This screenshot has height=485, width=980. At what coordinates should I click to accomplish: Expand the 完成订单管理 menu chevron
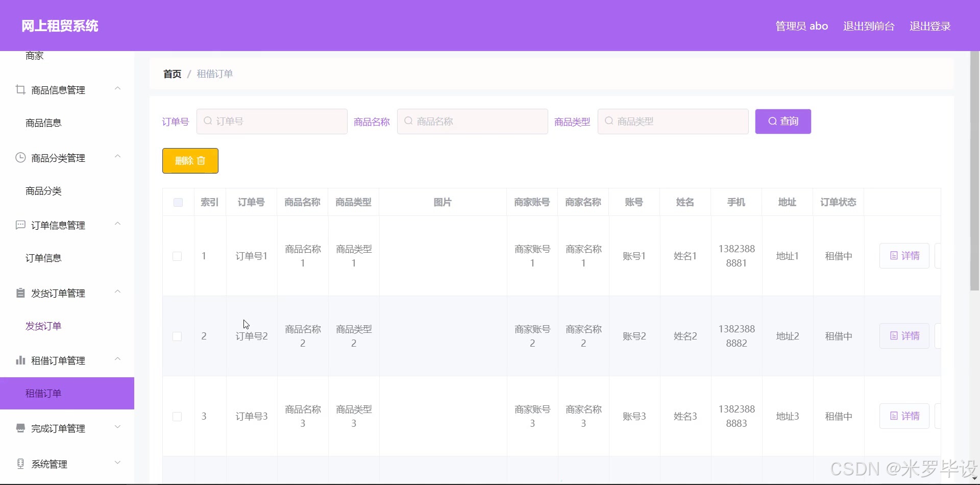click(118, 427)
